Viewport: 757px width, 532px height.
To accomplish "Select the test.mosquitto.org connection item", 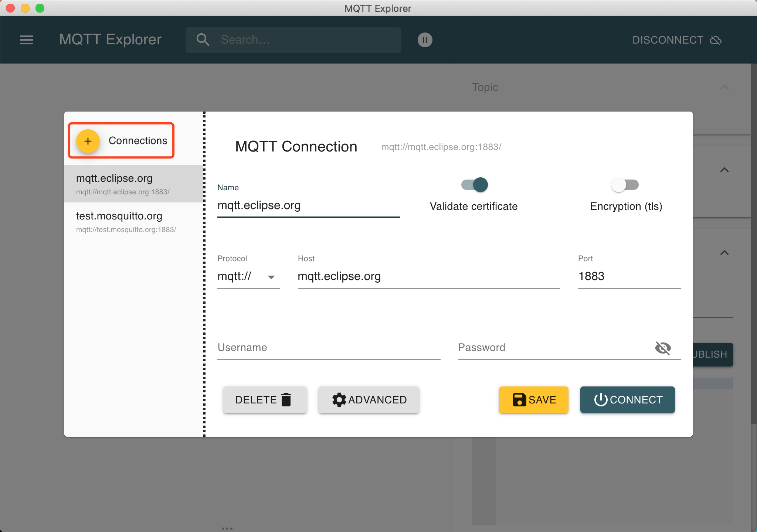I will (x=134, y=221).
